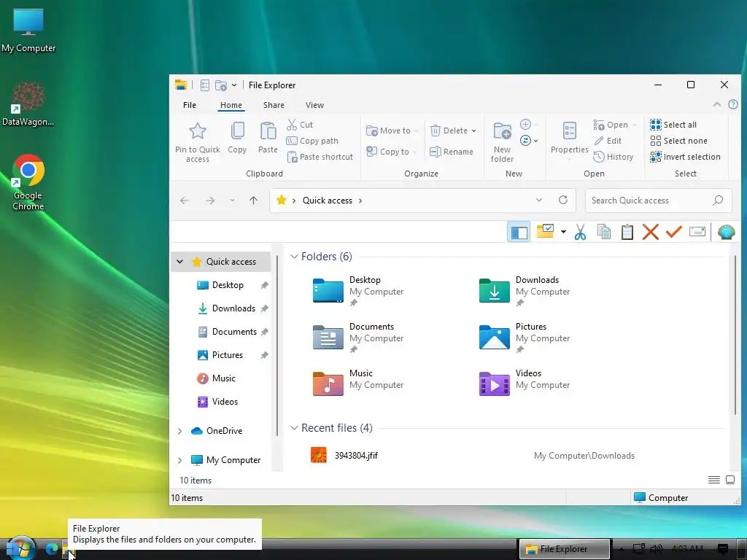Create a New folder from ribbon
Viewport: 747px width, 560px height.
coord(502,142)
